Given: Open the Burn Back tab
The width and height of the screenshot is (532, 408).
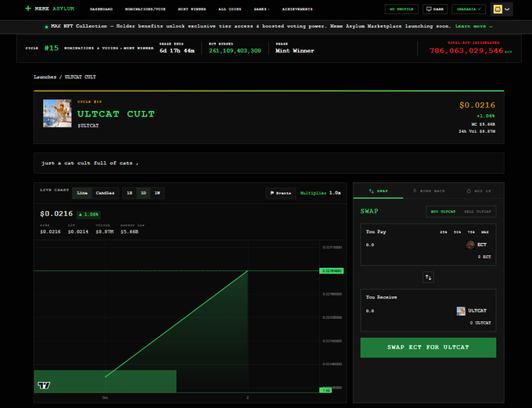Looking at the screenshot, I should pos(429,191).
